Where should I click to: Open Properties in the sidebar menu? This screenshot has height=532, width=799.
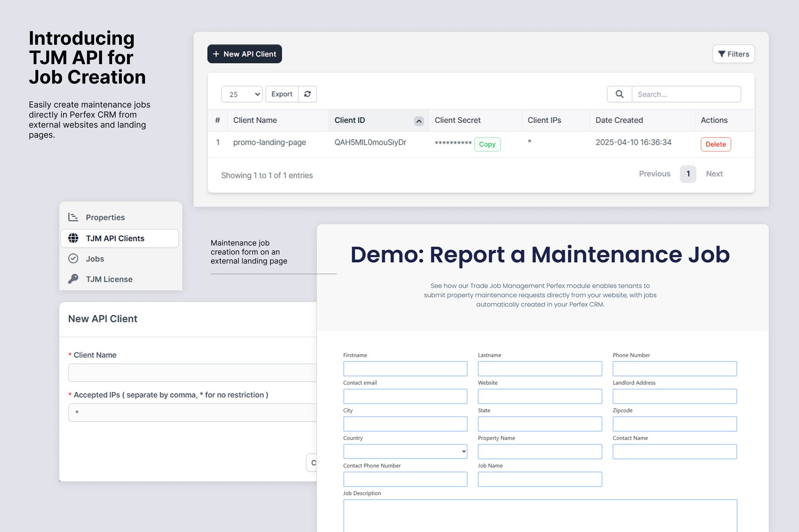click(x=120, y=217)
